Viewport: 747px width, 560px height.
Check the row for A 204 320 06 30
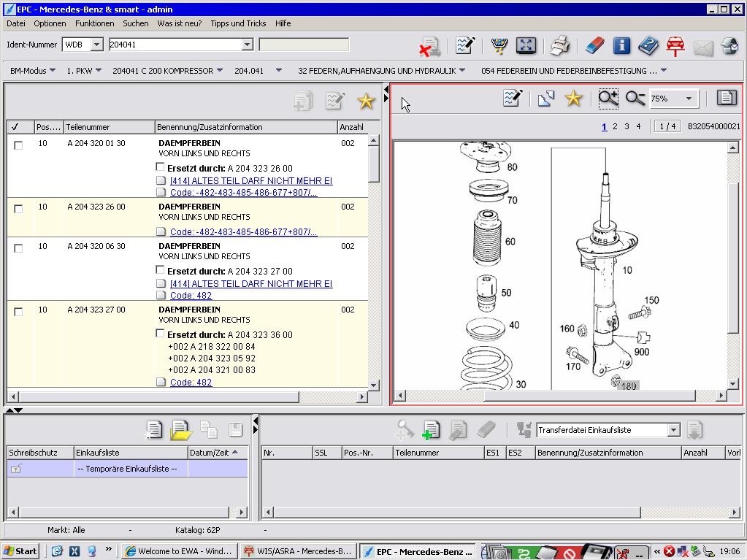(18, 248)
